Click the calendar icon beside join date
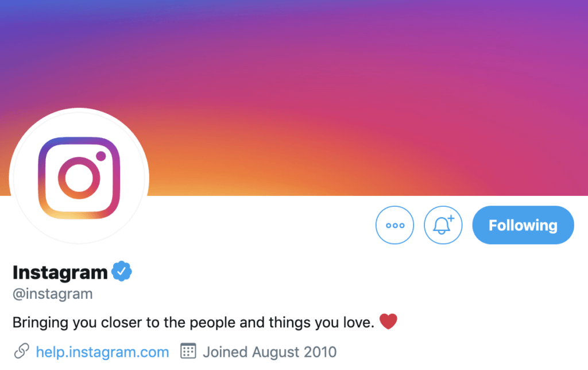The width and height of the screenshot is (588, 370). pos(188,351)
